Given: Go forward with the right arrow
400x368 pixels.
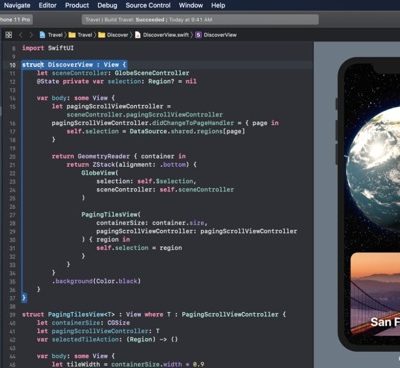Looking at the screenshot, I should pyautogui.click(x=31, y=35).
